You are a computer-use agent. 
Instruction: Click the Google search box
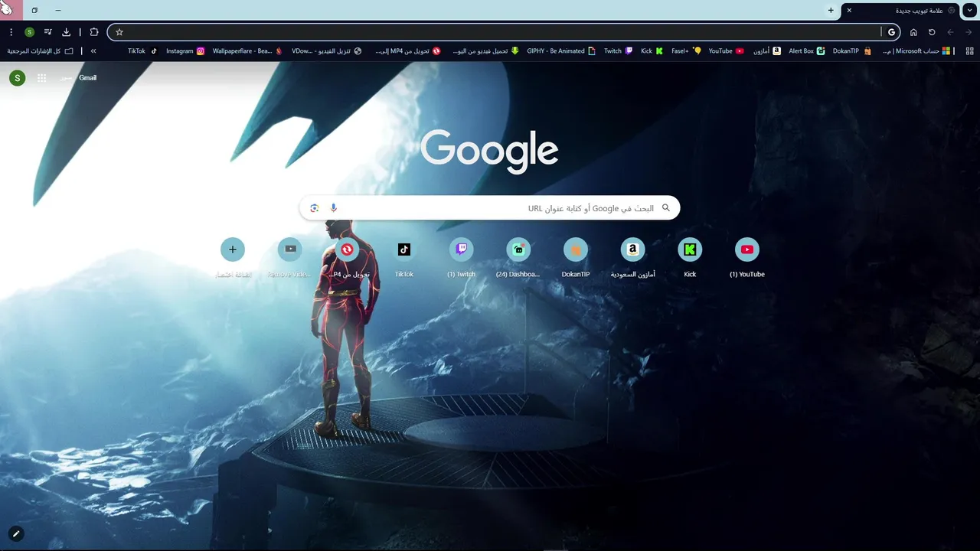coord(489,208)
